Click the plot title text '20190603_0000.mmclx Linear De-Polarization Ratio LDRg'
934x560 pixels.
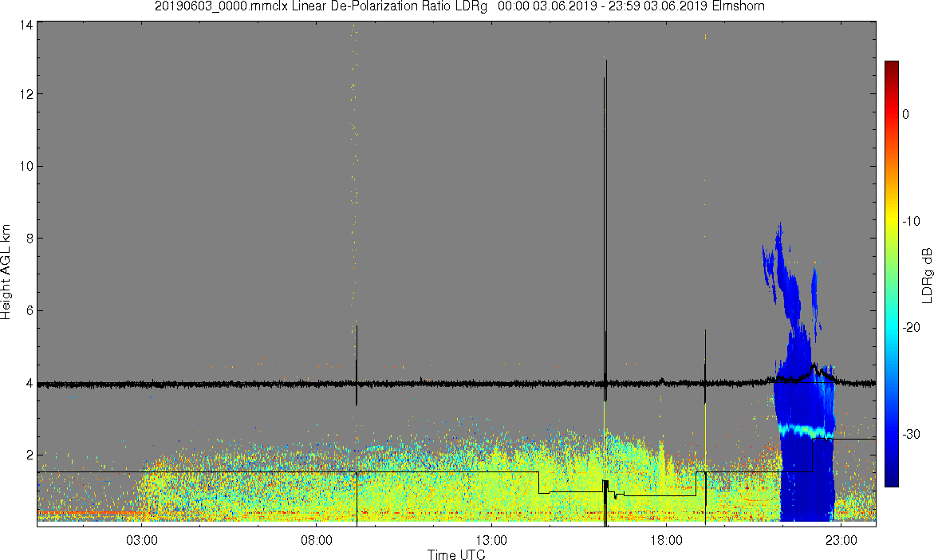[x=321, y=6]
